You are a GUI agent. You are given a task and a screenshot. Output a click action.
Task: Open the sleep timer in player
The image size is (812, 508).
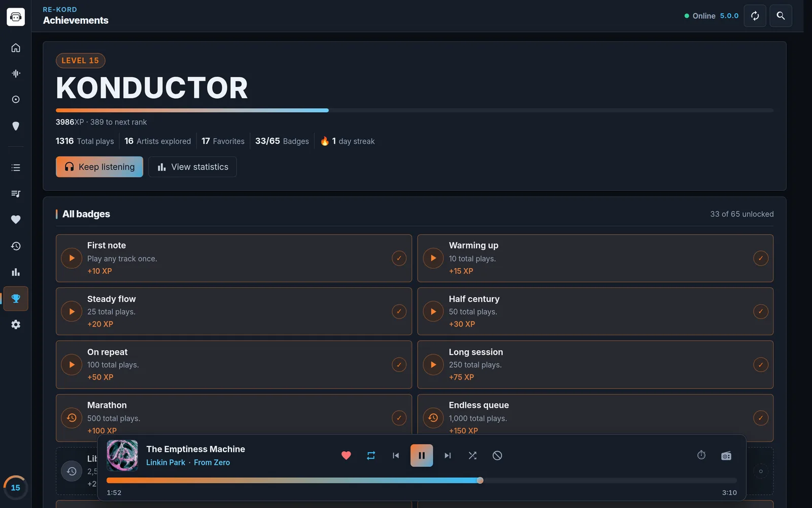(701, 455)
